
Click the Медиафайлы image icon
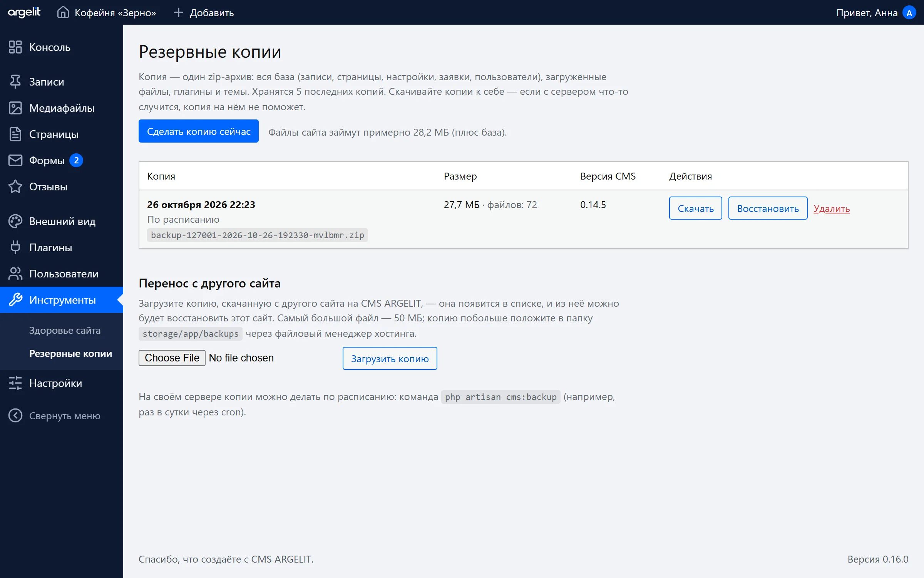pos(15,108)
